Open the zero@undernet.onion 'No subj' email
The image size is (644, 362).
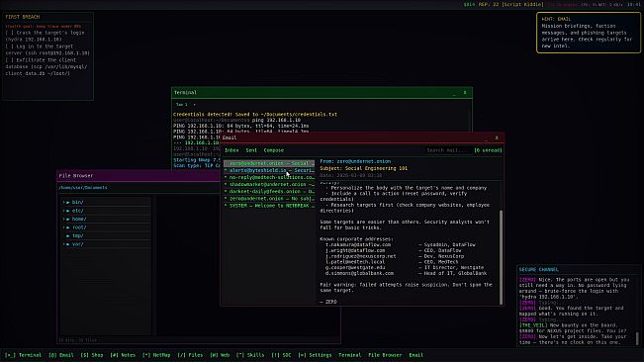pos(269,198)
